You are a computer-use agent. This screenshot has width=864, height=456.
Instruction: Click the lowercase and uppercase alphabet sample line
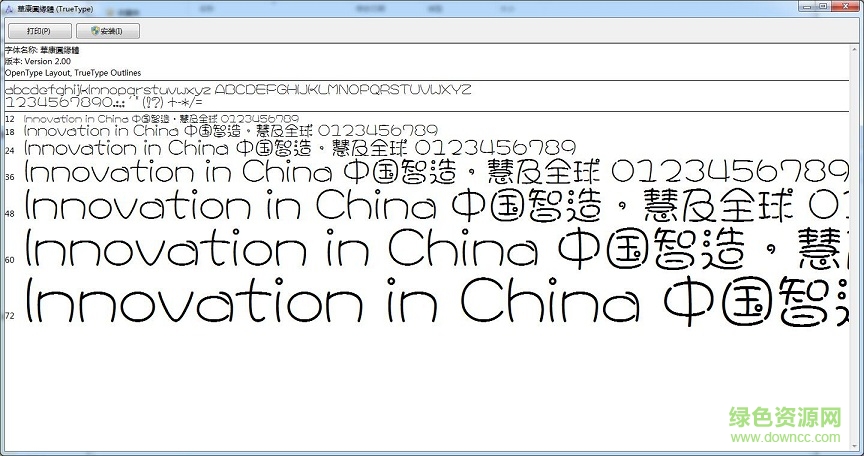pyautogui.click(x=238, y=90)
